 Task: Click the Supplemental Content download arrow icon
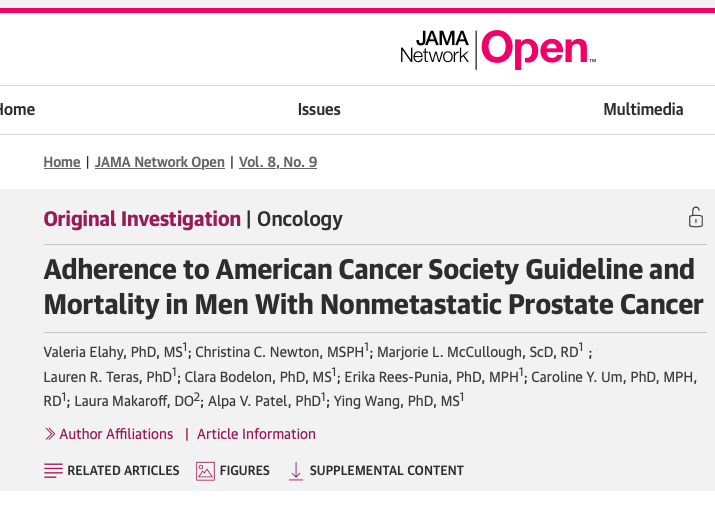point(296,471)
